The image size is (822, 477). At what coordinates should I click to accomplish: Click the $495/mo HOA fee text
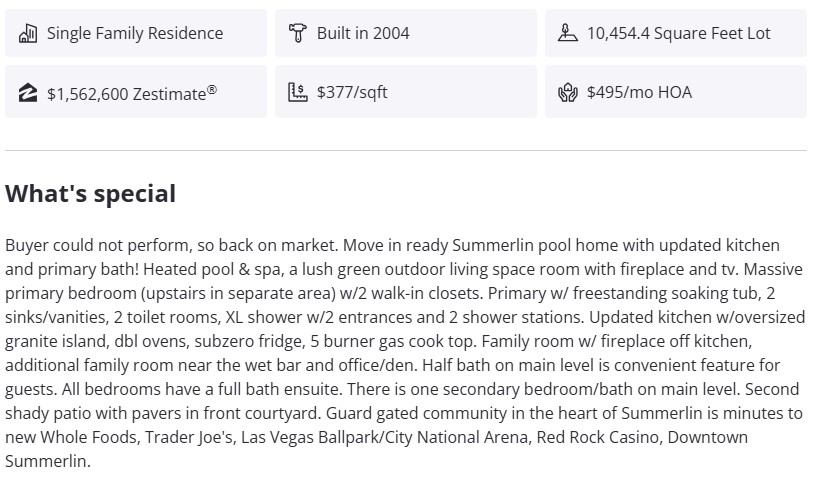click(x=639, y=93)
